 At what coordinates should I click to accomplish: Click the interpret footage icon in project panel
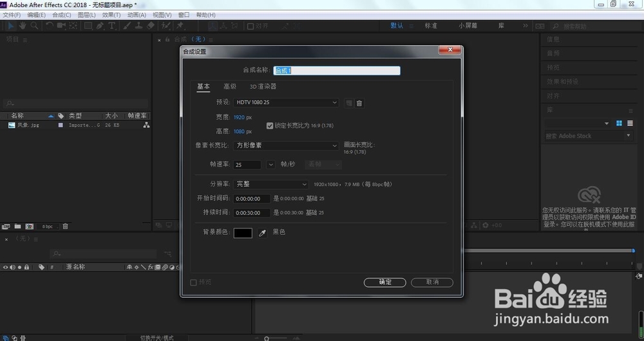pos(6,226)
